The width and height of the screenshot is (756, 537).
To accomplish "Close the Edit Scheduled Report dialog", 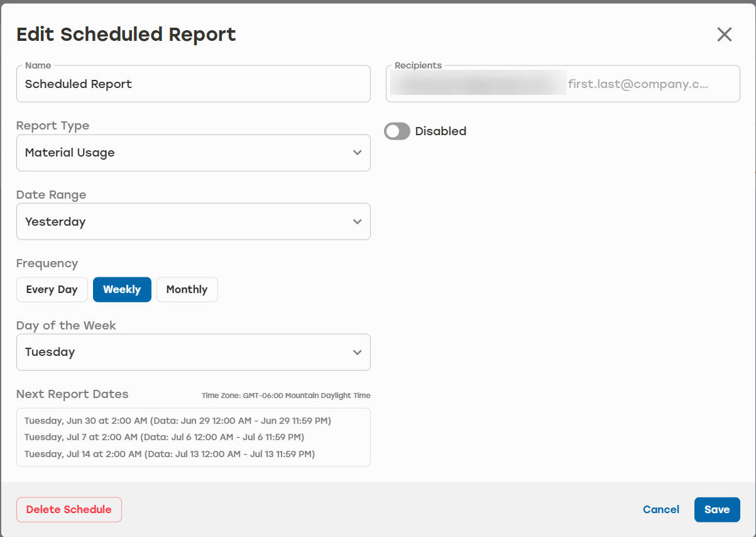I will pyautogui.click(x=725, y=35).
